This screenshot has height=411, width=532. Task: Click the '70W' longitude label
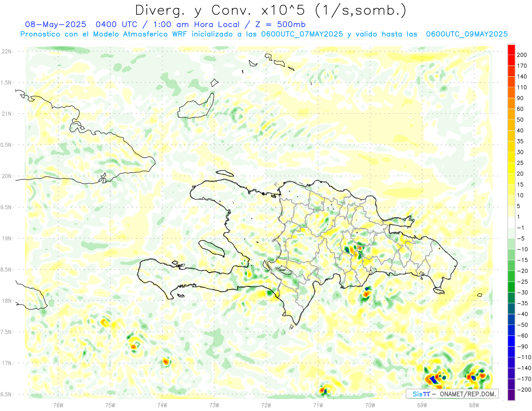370,405
